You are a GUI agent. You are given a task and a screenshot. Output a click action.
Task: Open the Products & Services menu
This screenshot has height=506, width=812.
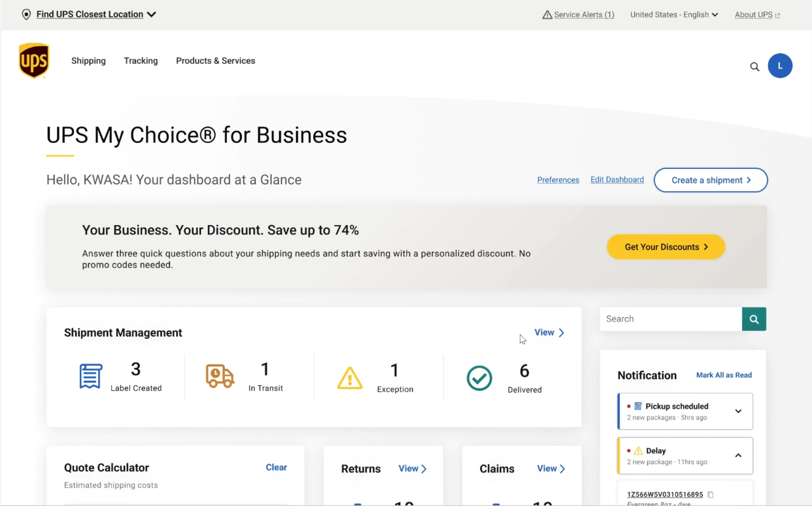pos(216,61)
